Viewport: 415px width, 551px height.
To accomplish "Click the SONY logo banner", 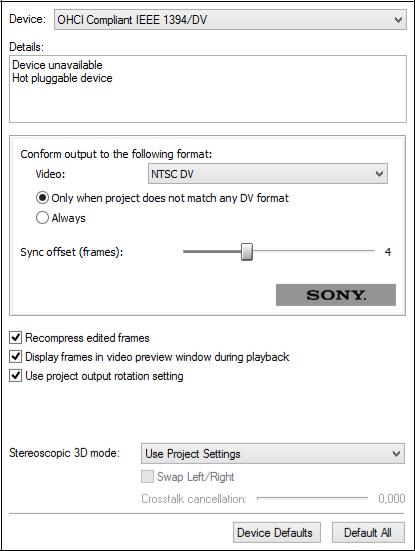I will coord(336,295).
